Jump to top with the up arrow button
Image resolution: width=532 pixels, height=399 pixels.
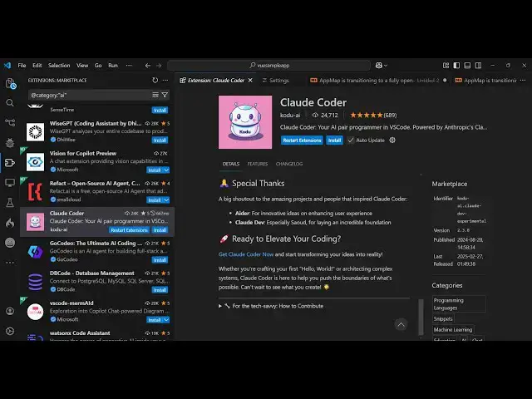pyautogui.click(x=401, y=325)
